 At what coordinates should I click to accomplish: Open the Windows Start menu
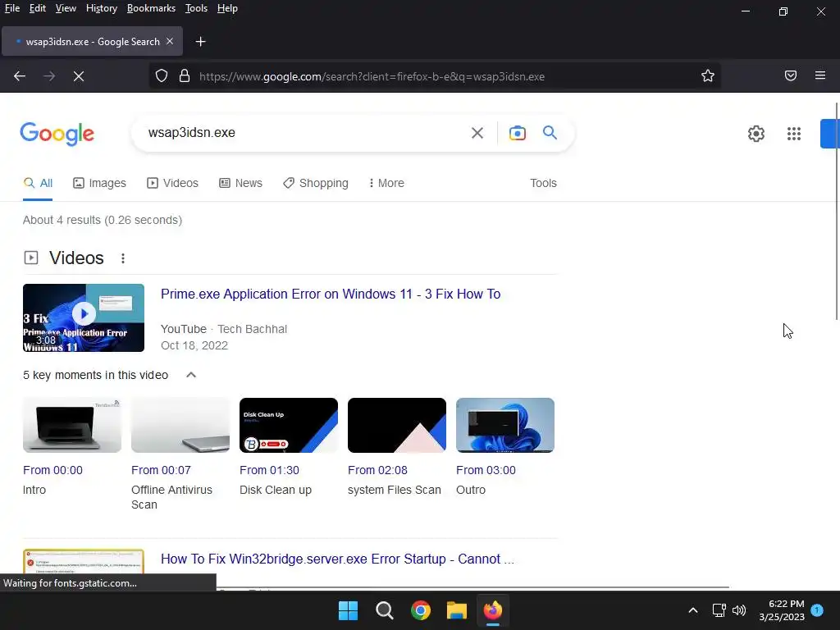(348, 610)
